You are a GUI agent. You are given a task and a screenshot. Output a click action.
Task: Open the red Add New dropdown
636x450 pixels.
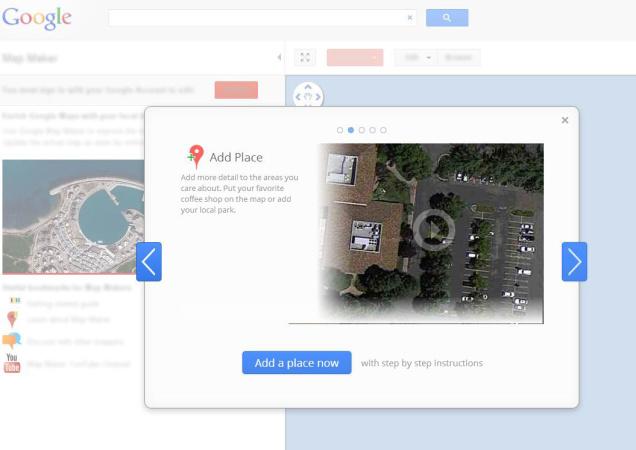354,58
